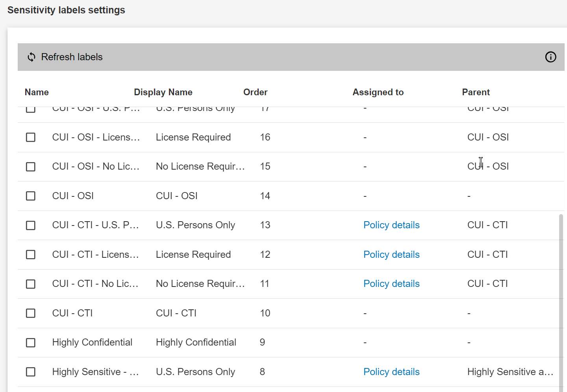Click the Order column header
This screenshot has width=567, height=392.
click(255, 92)
